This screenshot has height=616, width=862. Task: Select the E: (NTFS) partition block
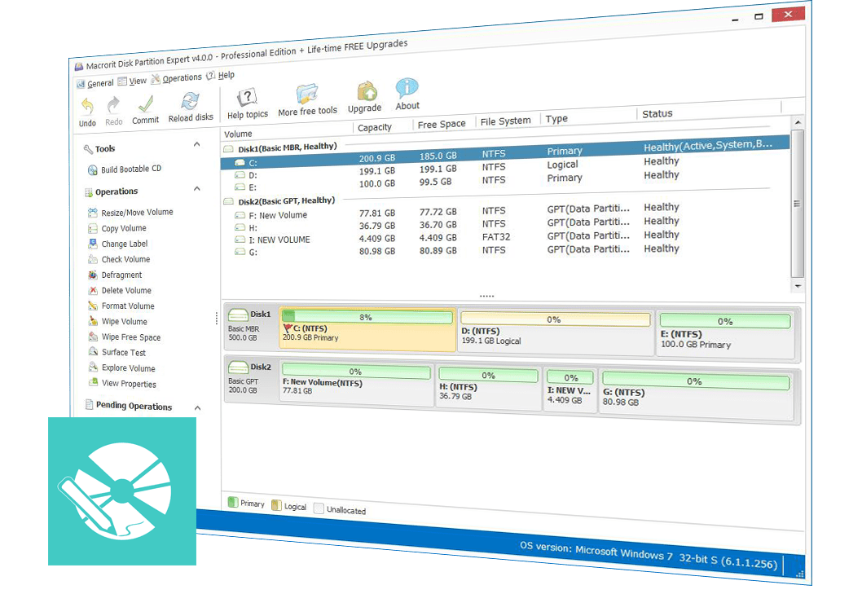[725, 334]
